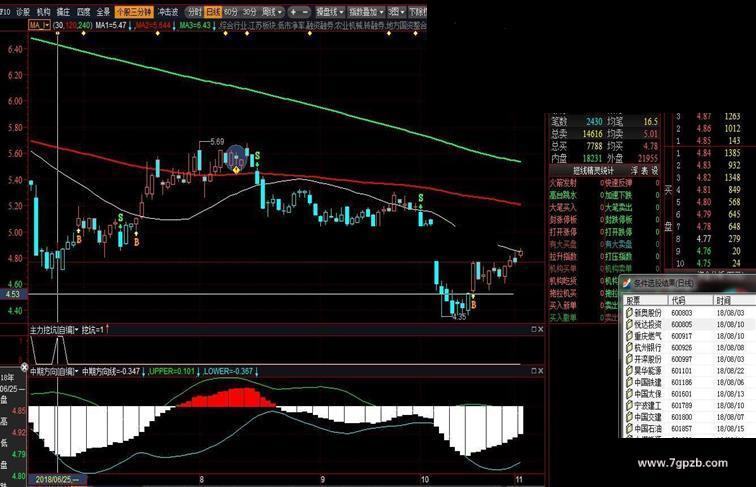
Task: Zoom in chart with plus button
Action: pos(293,12)
